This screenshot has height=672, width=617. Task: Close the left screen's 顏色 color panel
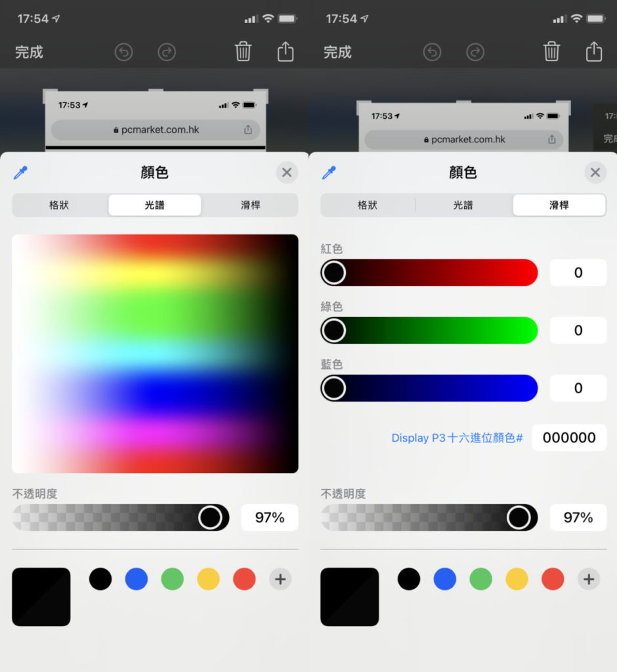click(x=287, y=173)
